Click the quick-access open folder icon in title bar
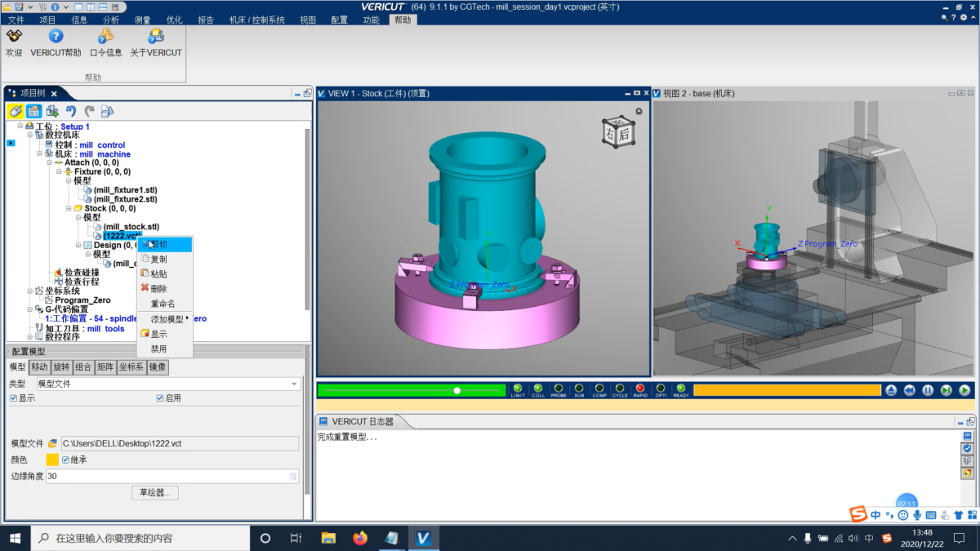Viewport: 980px width, 551px height. tap(8, 7)
